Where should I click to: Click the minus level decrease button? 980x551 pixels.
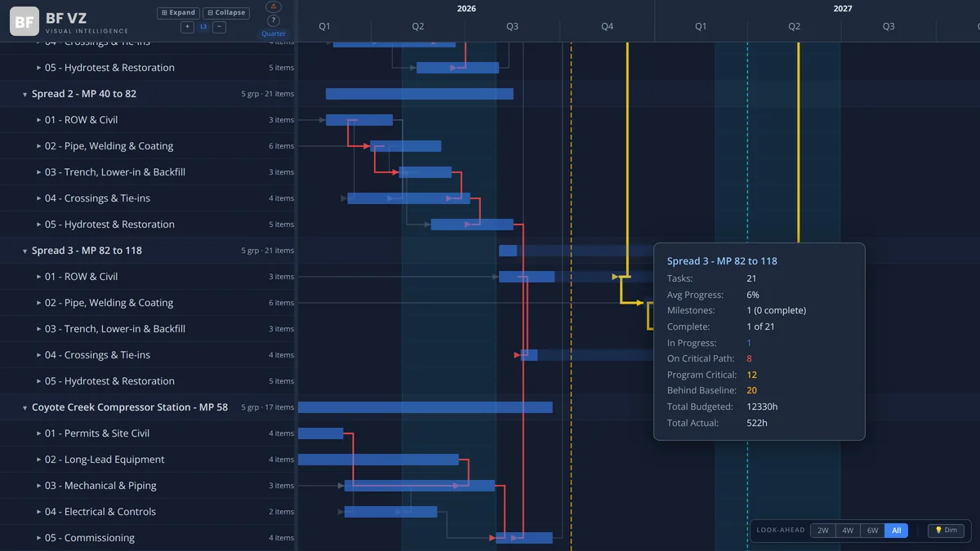point(219,27)
